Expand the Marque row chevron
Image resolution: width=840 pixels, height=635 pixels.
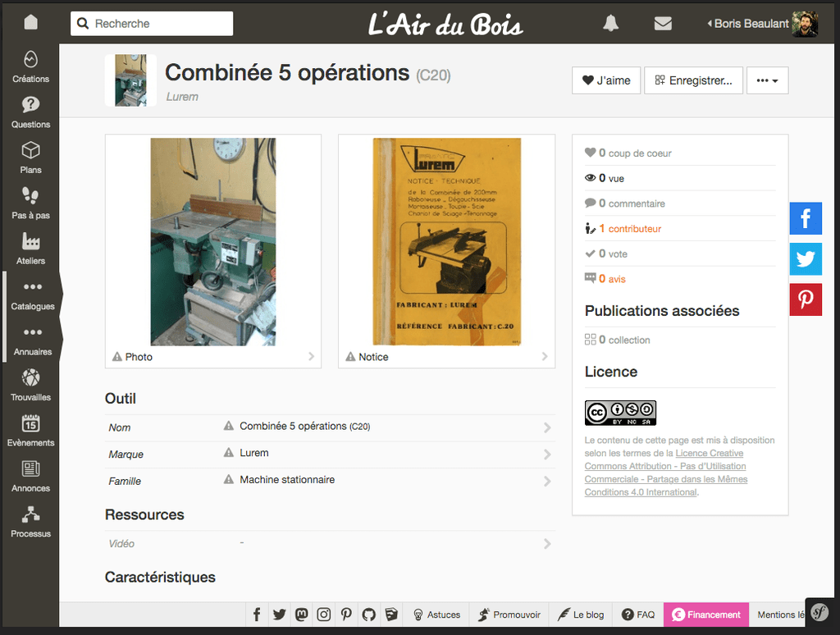point(547,455)
